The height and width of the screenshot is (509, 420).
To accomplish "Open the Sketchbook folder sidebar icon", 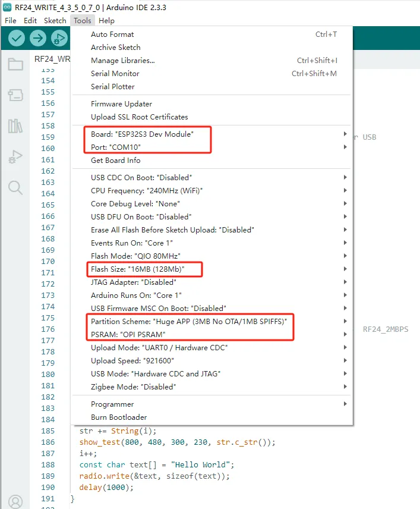I will coord(15,65).
